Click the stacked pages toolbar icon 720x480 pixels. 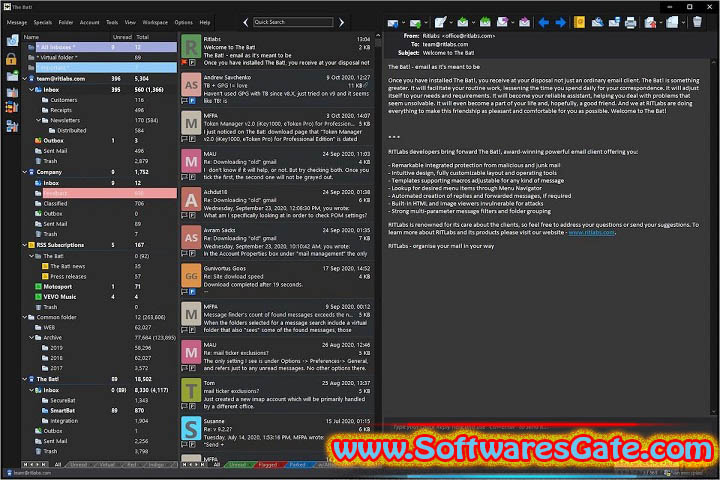coord(672,22)
